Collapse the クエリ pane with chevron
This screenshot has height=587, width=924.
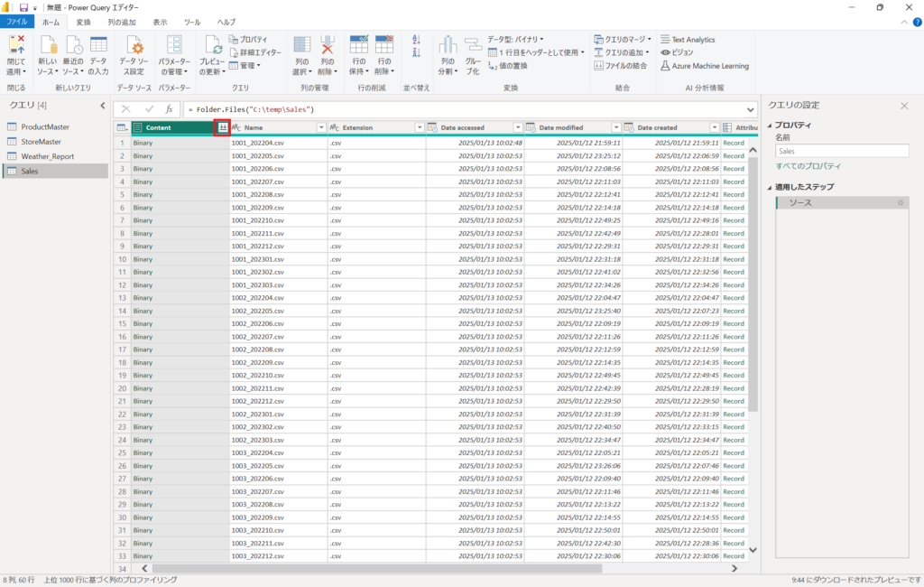[x=103, y=106]
